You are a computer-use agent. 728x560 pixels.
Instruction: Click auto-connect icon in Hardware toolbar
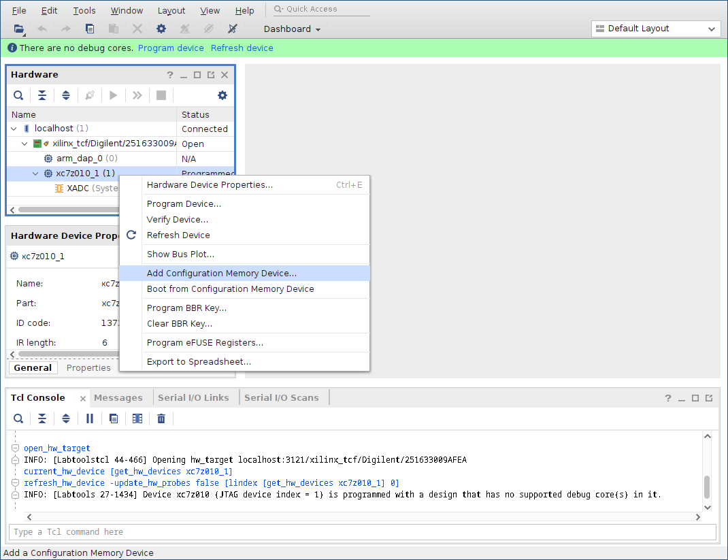point(90,95)
